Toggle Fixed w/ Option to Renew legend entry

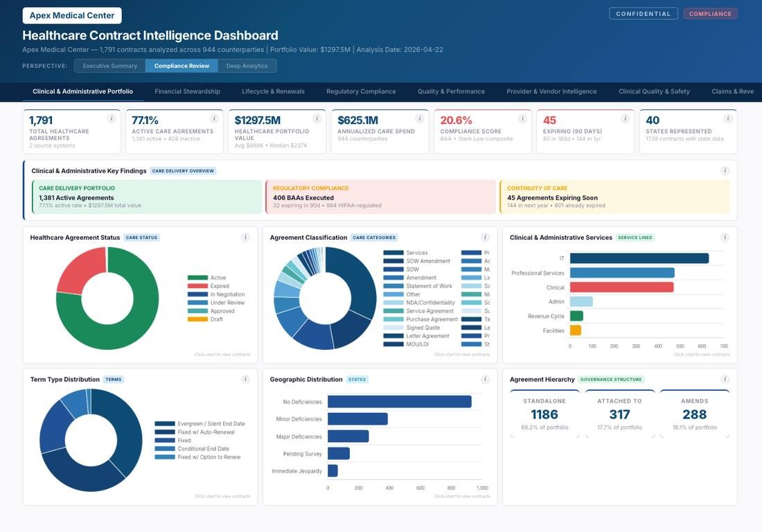point(197,456)
